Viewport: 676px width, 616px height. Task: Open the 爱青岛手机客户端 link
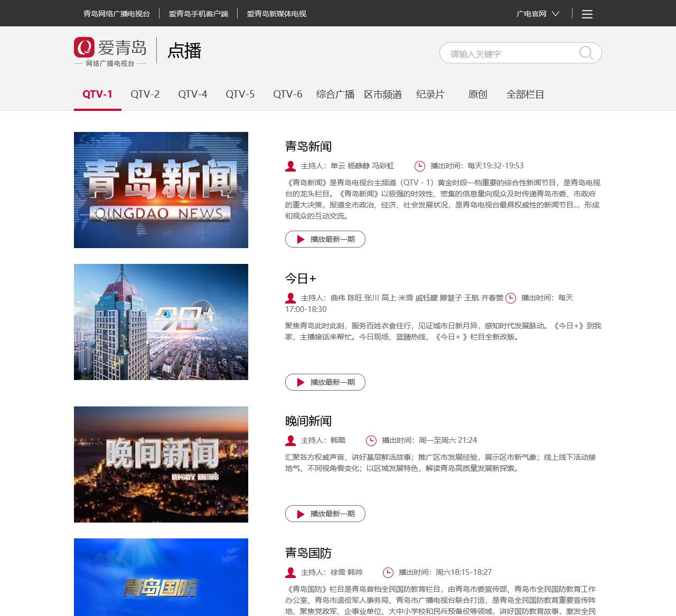(x=199, y=14)
